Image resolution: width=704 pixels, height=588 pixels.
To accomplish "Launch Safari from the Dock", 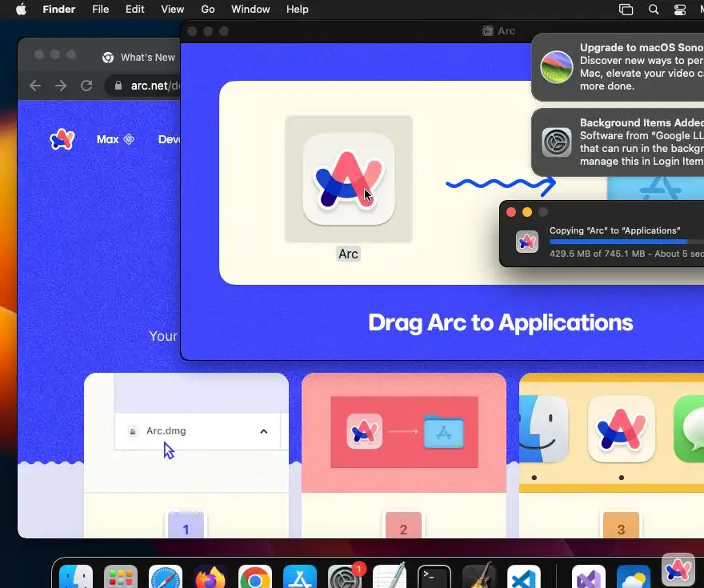I will [x=166, y=577].
